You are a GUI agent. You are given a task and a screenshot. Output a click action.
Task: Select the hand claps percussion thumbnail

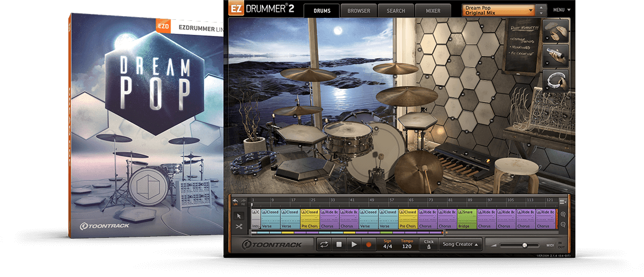(554, 31)
